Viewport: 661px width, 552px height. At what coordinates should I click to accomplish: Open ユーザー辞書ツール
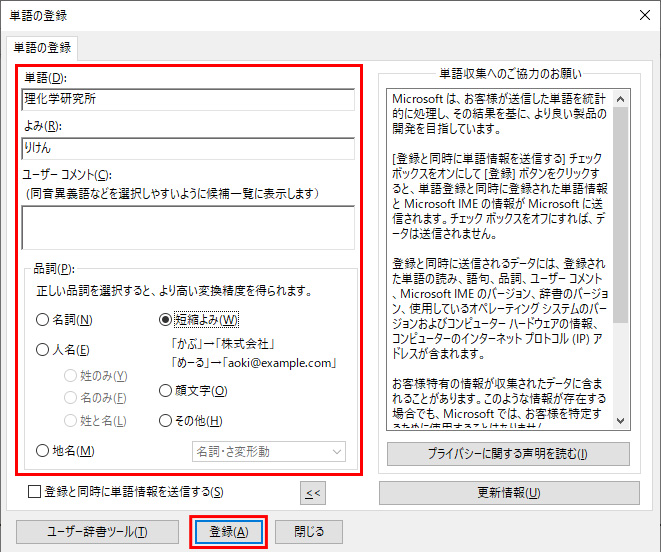pos(97,531)
